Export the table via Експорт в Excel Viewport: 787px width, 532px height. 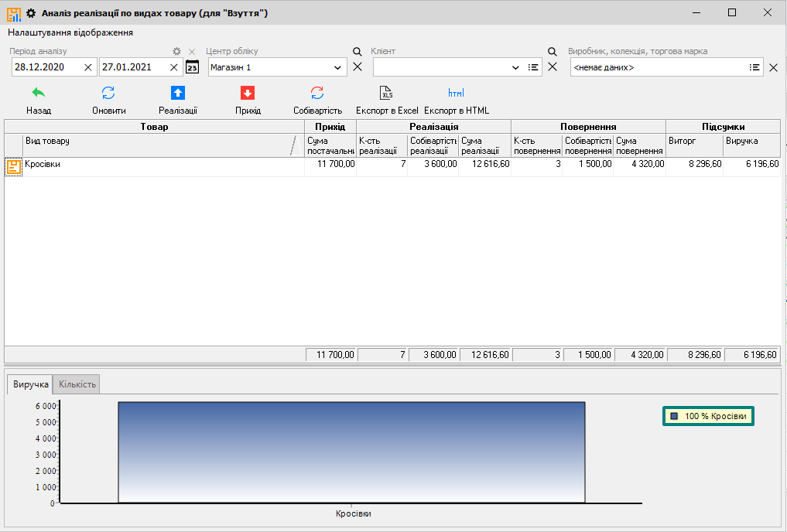click(386, 94)
